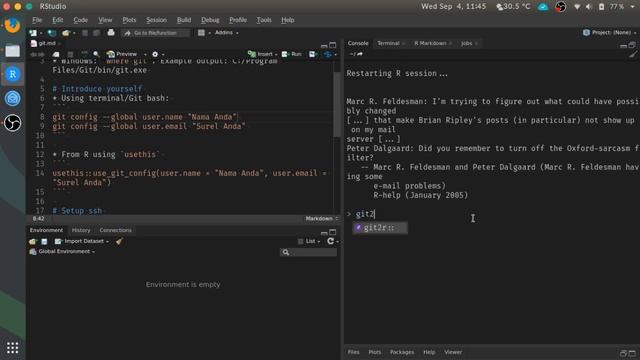Click the Spell Check icon in editor

click(x=84, y=54)
